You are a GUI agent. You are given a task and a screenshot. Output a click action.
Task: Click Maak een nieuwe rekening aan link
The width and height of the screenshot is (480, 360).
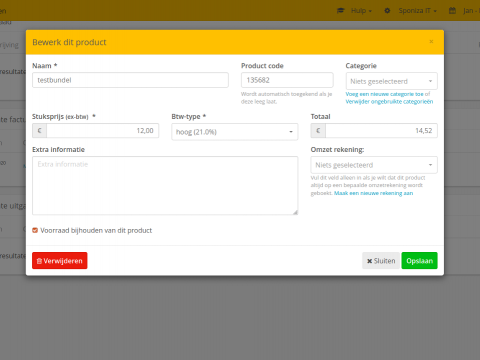pyautogui.click(x=373, y=193)
